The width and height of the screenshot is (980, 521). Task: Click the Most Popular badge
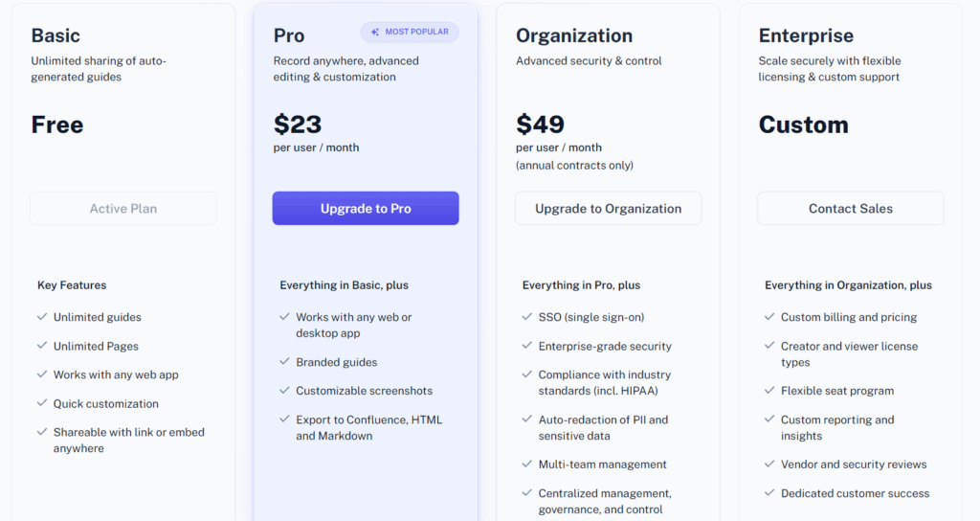pyautogui.click(x=410, y=33)
